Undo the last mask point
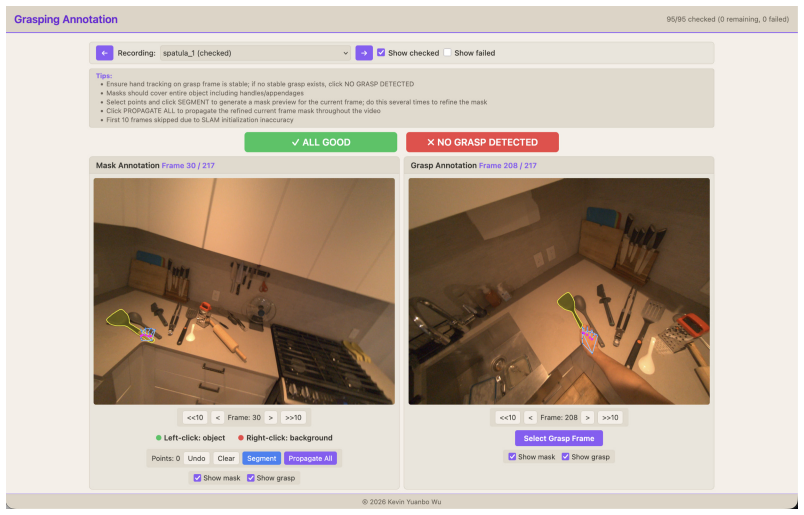The image size is (804, 515). (196, 459)
